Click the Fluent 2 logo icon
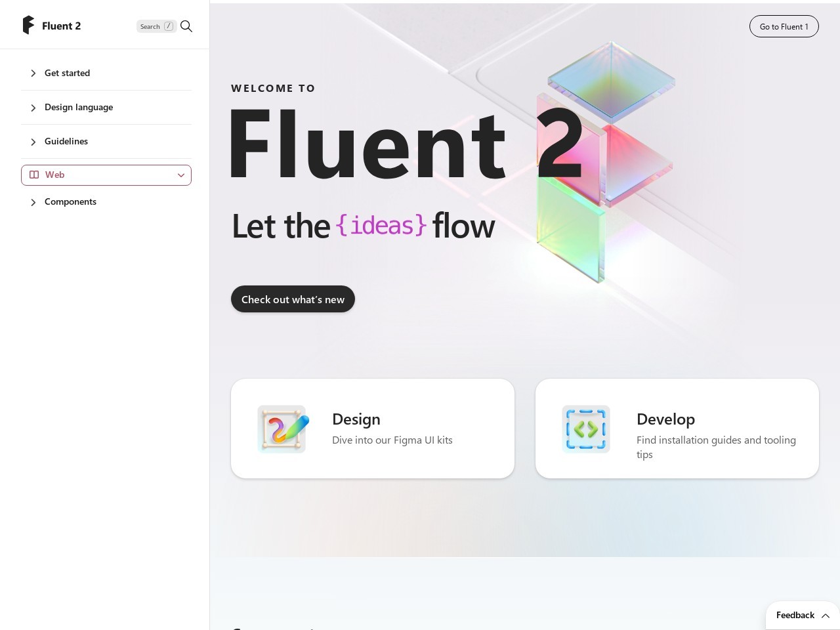The width and height of the screenshot is (840, 630). (28, 26)
